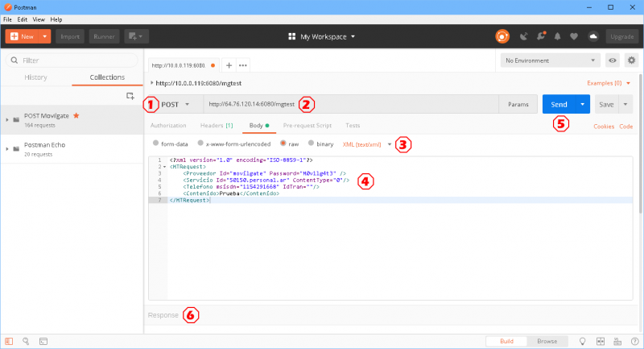Click the cloud account icon

(x=593, y=36)
